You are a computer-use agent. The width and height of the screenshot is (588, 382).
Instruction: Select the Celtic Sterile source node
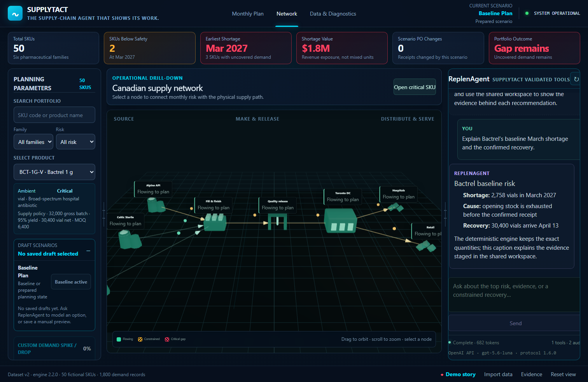point(129,239)
